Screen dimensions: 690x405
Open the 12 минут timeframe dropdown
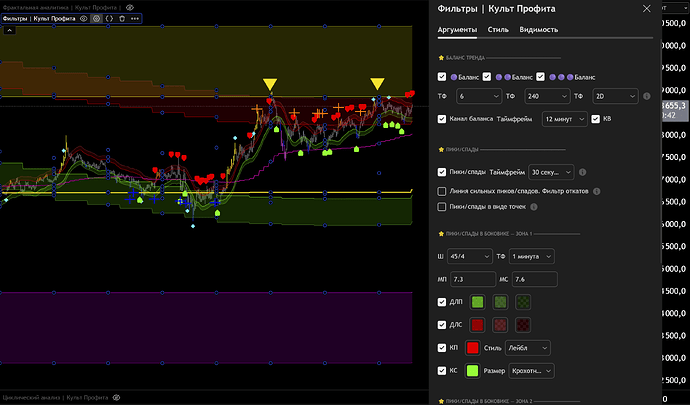(x=563, y=119)
